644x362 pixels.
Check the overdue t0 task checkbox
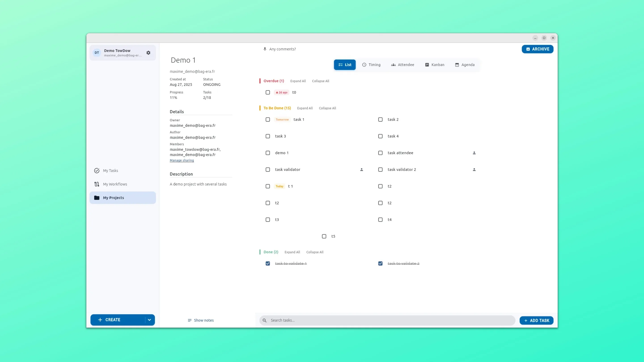[x=268, y=93]
